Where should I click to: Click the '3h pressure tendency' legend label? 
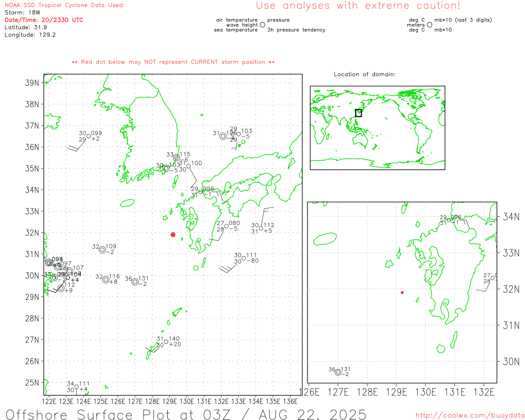coord(296,30)
